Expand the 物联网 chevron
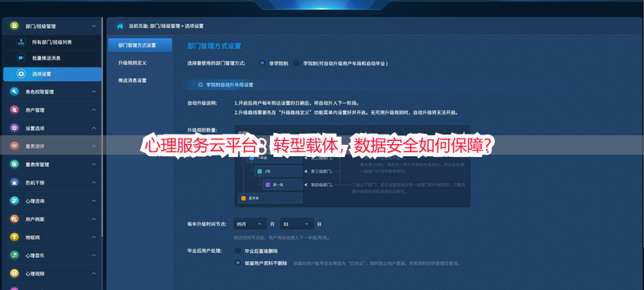Viewport: 644px width, 290px height. (x=93, y=237)
